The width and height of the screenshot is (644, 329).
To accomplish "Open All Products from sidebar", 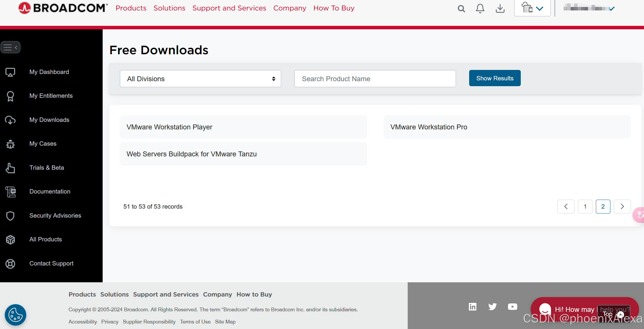I will pos(46,239).
